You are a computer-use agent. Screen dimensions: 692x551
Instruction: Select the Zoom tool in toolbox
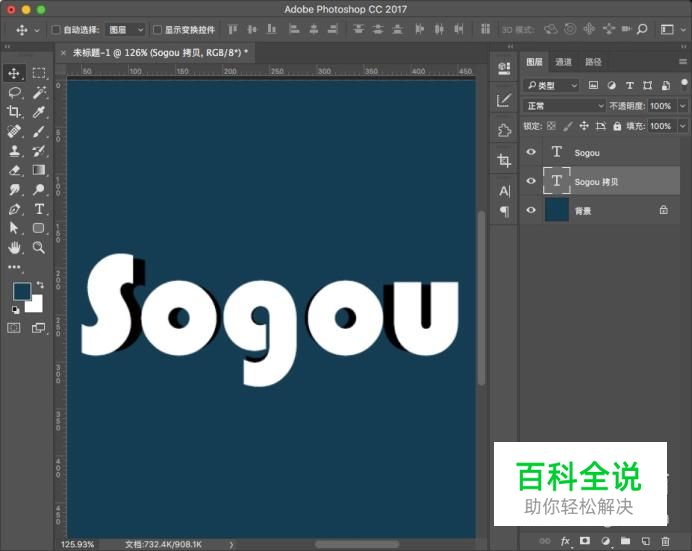[39, 247]
